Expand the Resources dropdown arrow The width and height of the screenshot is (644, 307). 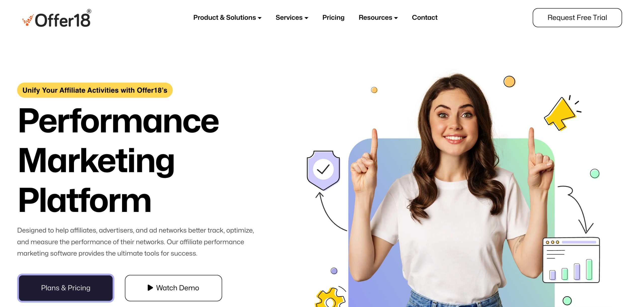point(396,18)
